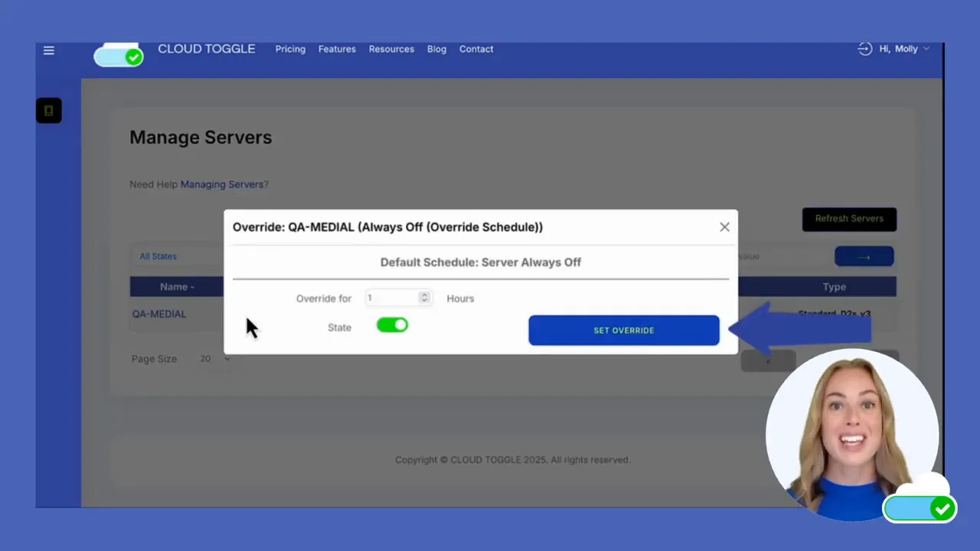Close the Override QA-MEDIAL dialog
Screen dimensions: 980x551
(x=724, y=227)
